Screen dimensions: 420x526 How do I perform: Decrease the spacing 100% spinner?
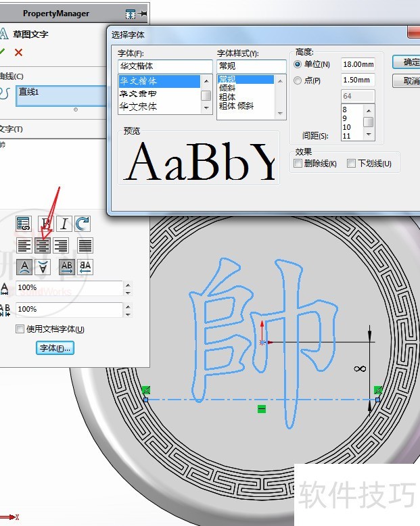[x=128, y=314]
